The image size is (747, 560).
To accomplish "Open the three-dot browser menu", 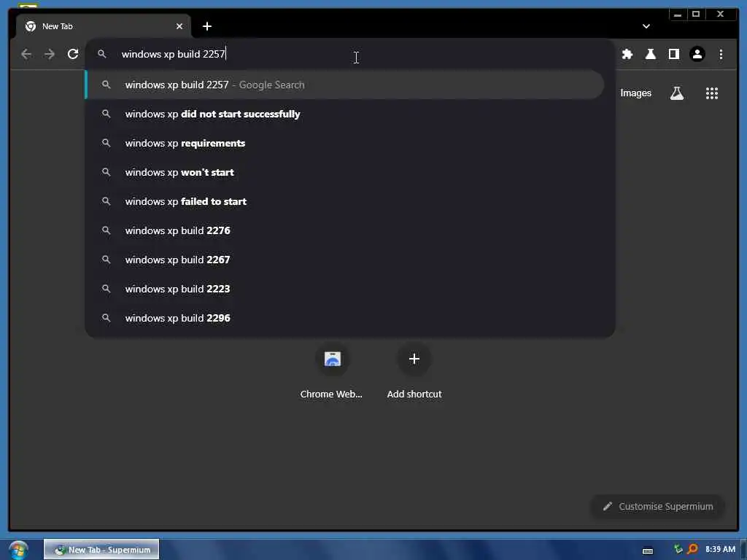I will tap(721, 54).
